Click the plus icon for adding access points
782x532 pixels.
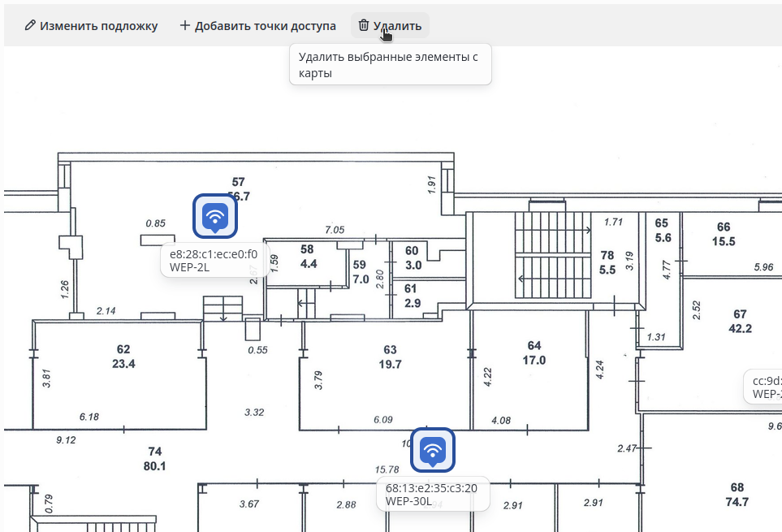pos(185,25)
